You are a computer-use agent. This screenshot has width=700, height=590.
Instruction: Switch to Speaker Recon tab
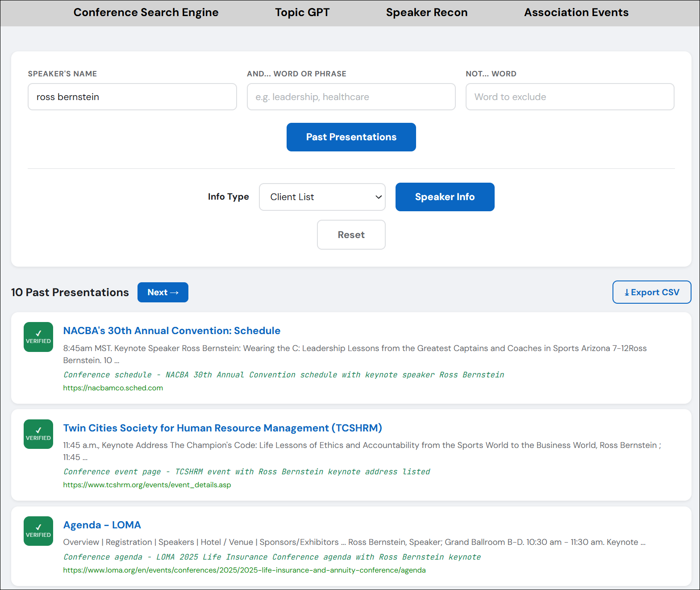point(427,13)
